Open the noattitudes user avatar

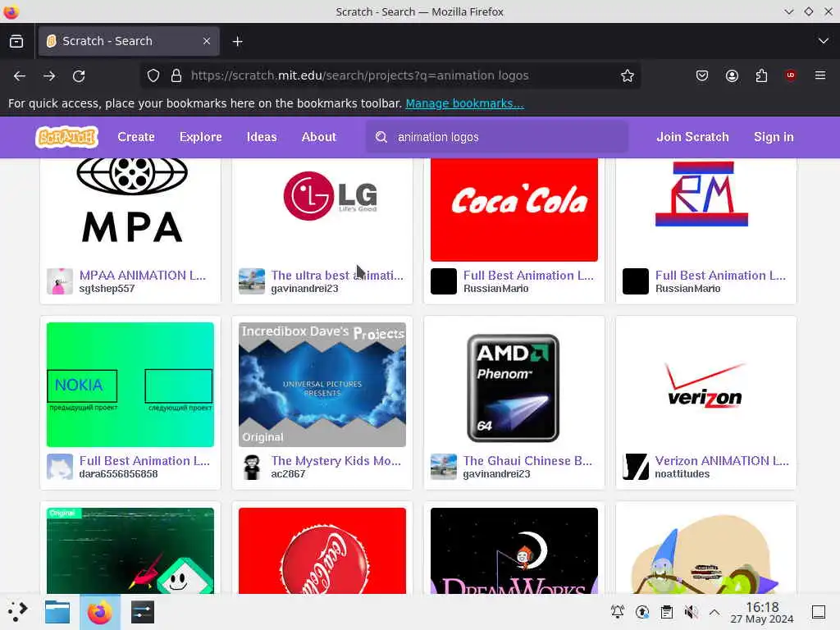(x=636, y=467)
